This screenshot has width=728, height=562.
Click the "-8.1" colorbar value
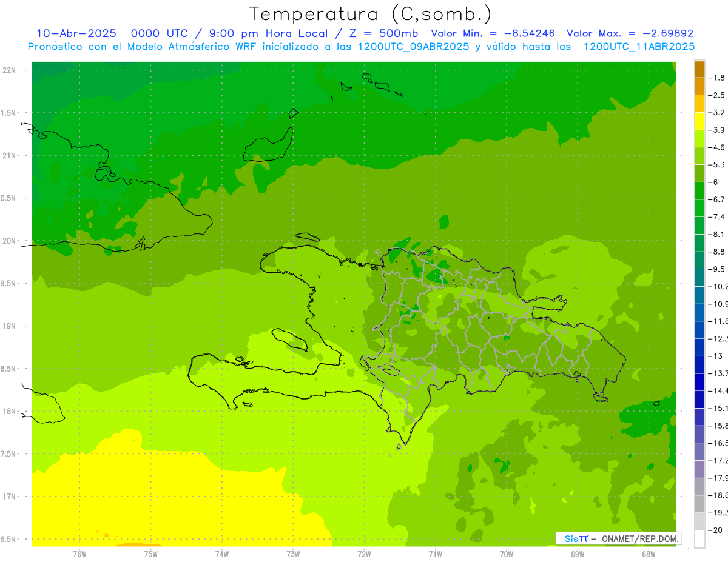point(717,234)
